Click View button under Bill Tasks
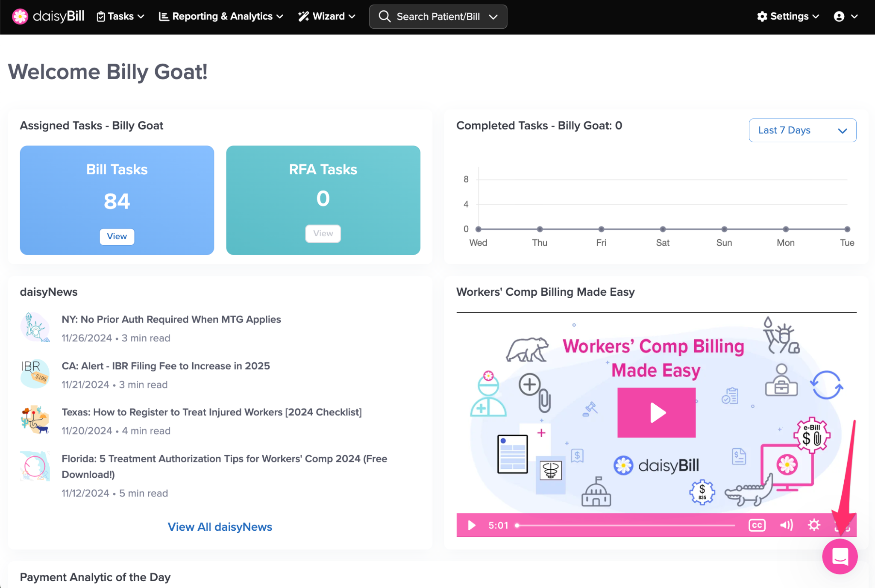Viewport: 875px width, 588px height. (x=117, y=236)
